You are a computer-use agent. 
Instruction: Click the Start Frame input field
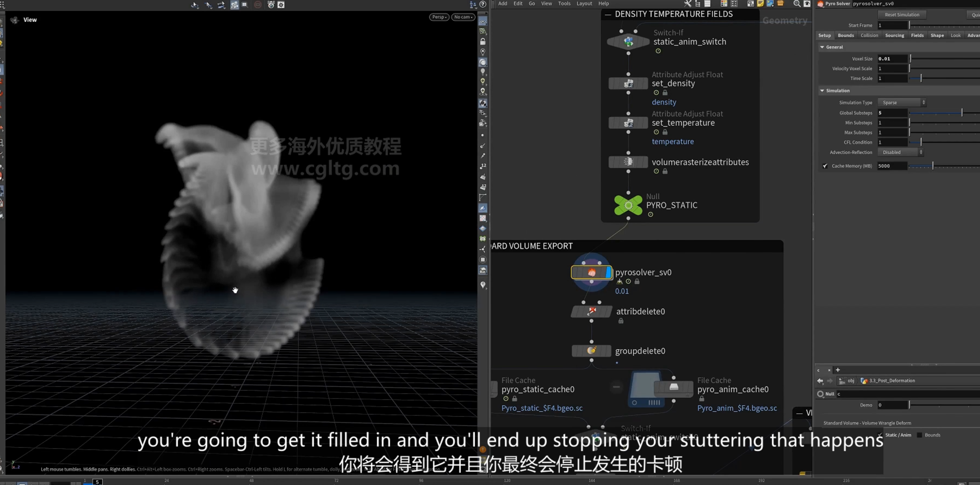(892, 26)
